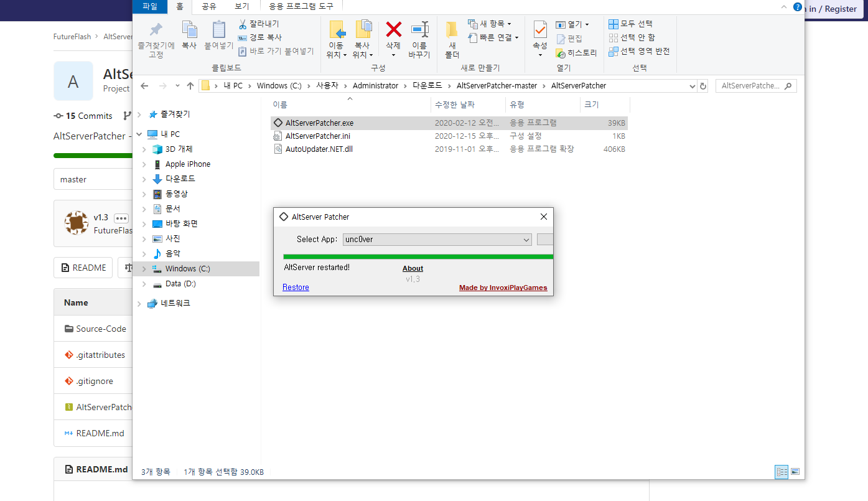Open 음악 folder in navigation pane
Image resolution: width=868 pixels, height=501 pixels.
(173, 254)
